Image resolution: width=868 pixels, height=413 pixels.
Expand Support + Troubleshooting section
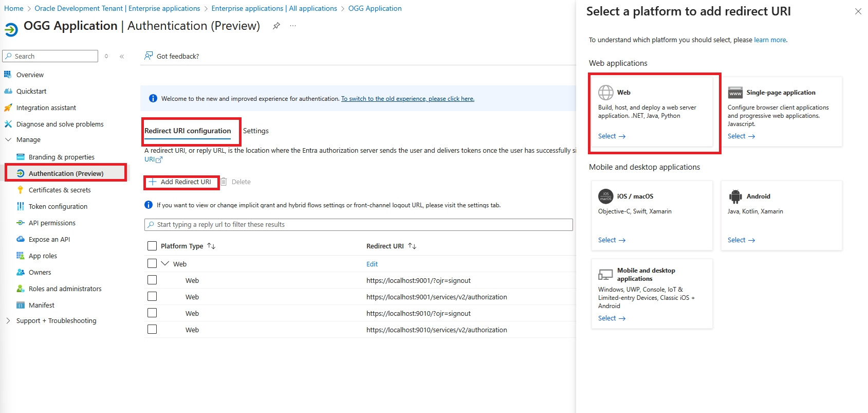[x=8, y=320]
